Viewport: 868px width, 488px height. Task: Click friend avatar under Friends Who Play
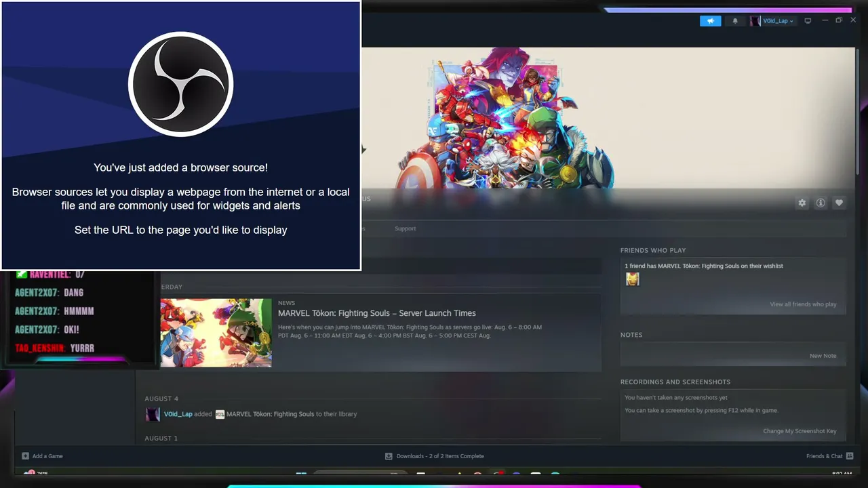(x=632, y=279)
